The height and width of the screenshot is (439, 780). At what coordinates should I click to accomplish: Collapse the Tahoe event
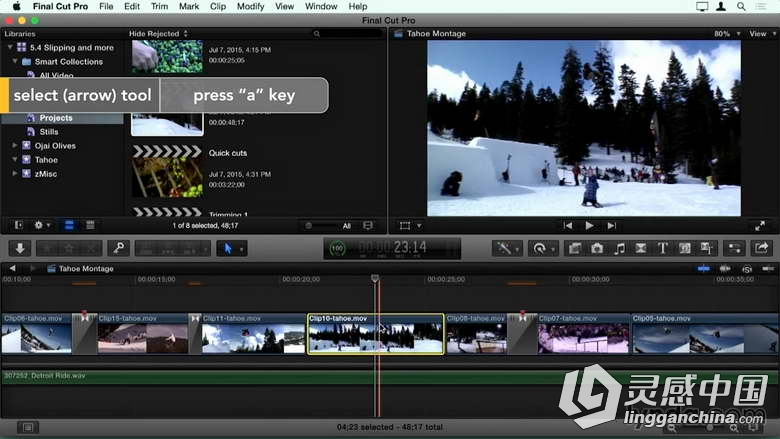pos(15,160)
